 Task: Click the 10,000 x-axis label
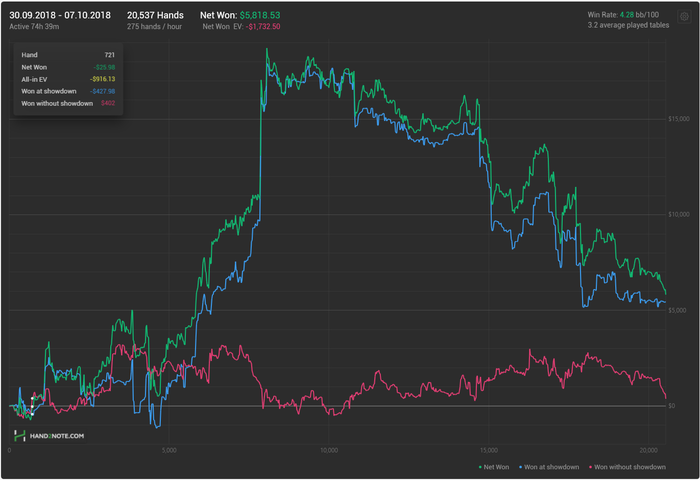[329, 450]
